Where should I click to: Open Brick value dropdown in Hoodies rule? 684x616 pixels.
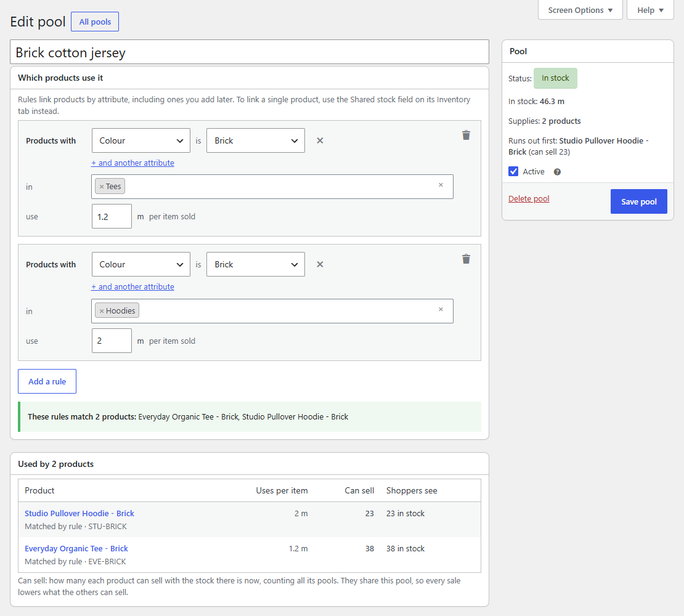point(256,264)
